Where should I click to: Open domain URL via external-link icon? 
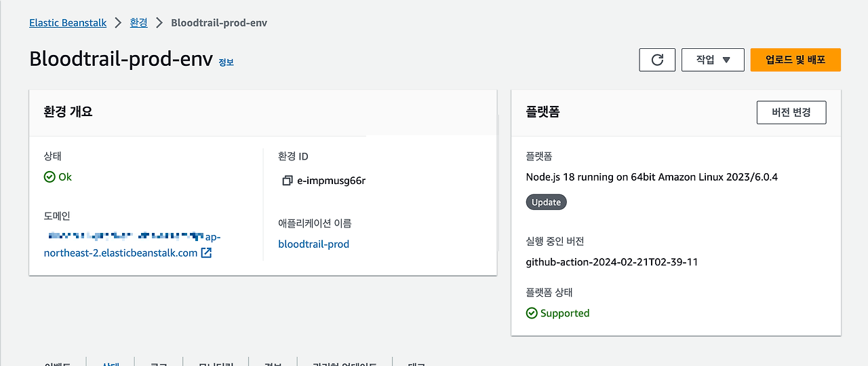click(x=206, y=253)
